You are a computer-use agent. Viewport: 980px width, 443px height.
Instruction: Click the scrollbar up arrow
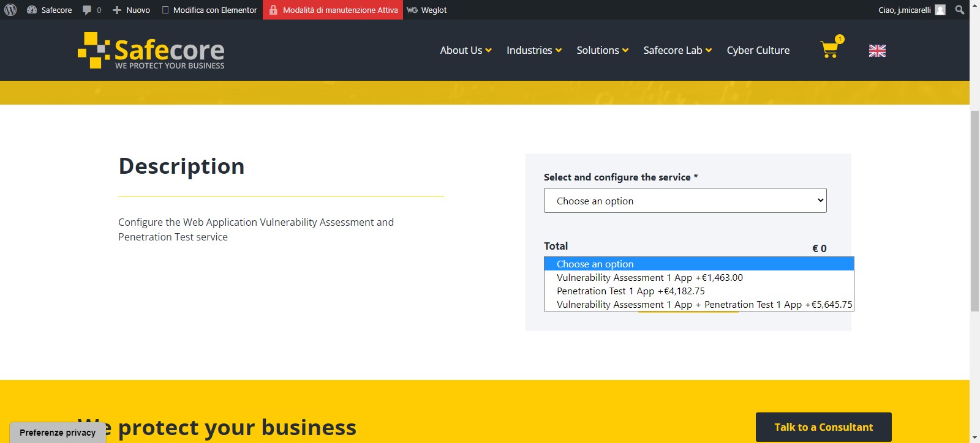pyautogui.click(x=974, y=4)
